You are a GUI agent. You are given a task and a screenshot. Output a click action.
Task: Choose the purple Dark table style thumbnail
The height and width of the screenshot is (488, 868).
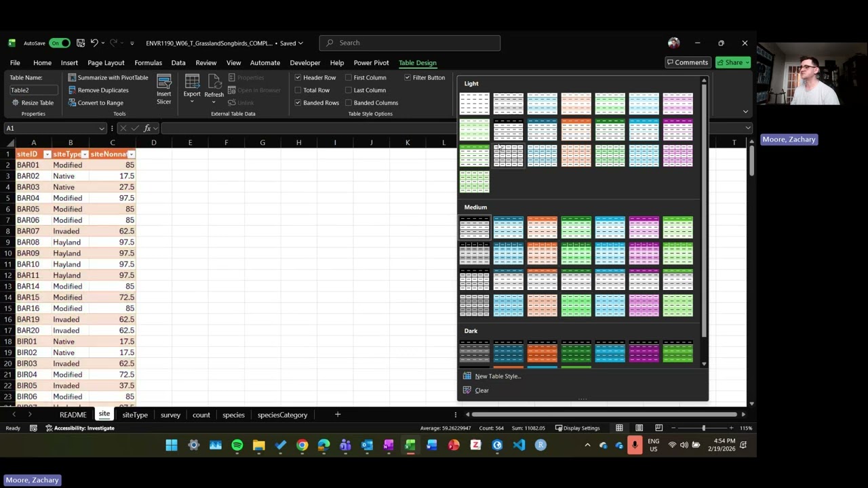pos(644,351)
